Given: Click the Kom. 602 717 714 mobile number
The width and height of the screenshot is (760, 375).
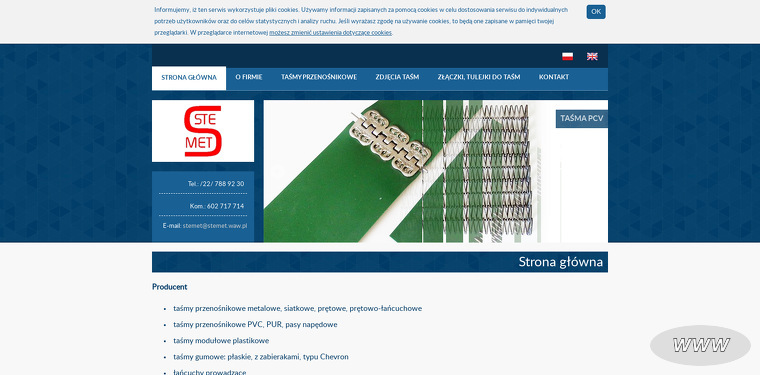Looking at the screenshot, I should 217,206.
